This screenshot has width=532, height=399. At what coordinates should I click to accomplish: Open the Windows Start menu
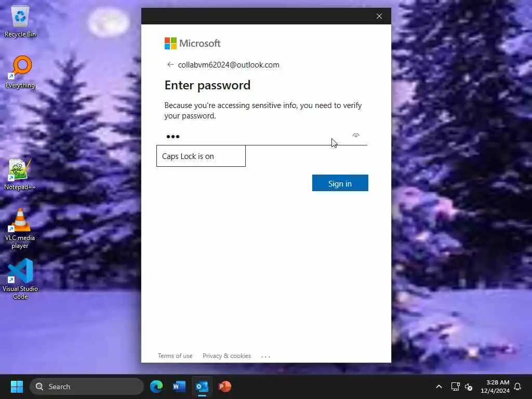point(17,387)
